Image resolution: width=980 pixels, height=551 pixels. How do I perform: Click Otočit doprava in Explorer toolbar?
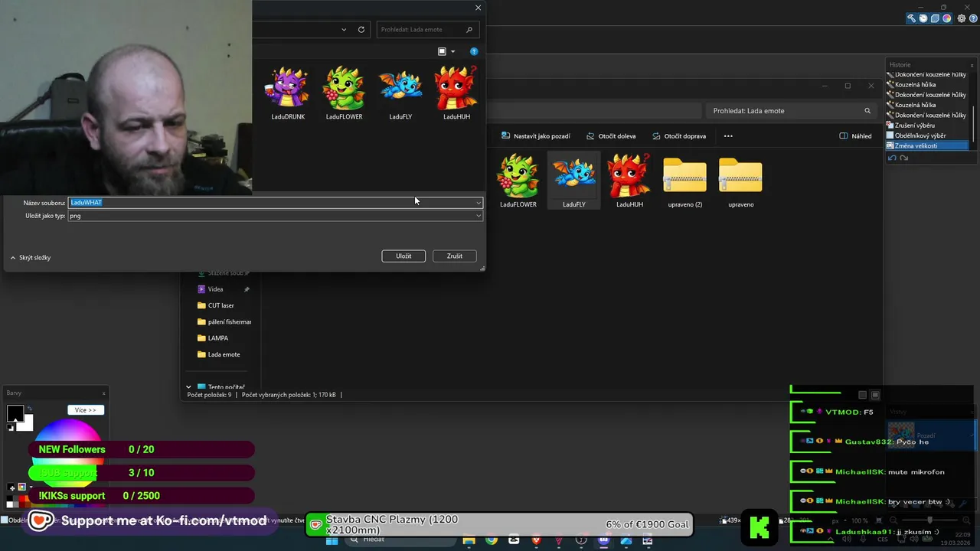[x=679, y=136]
